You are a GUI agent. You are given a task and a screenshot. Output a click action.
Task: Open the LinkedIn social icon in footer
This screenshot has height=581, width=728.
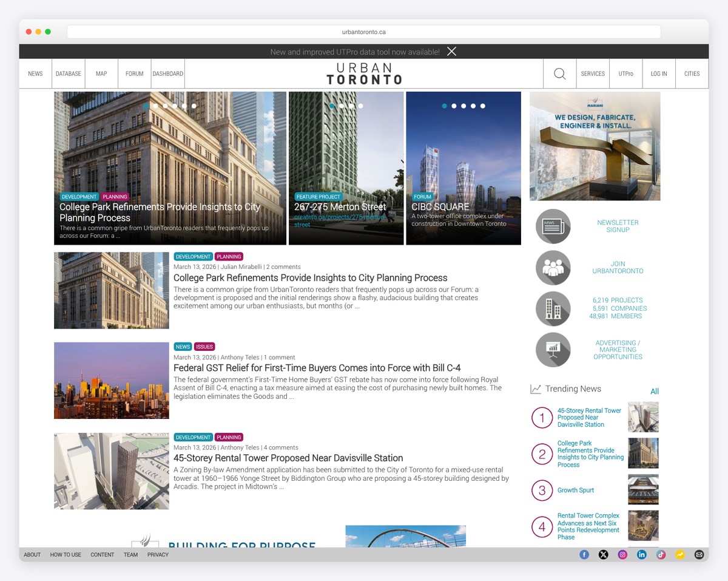click(x=641, y=554)
